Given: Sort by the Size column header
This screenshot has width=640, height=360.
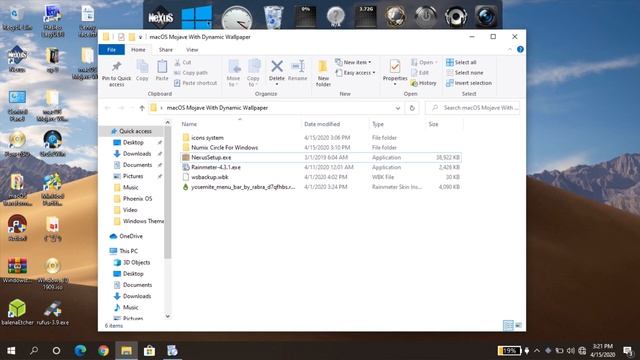Looking at the screenshot, I should click(433, 124).
